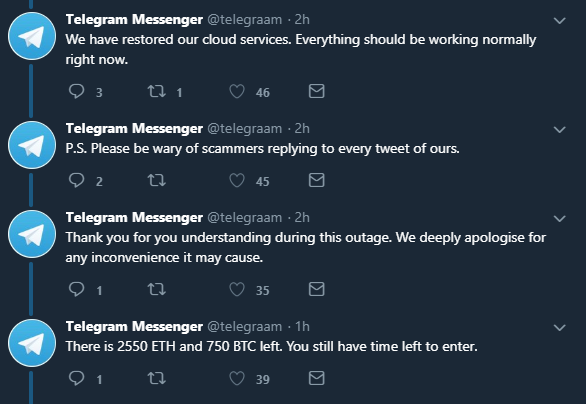Open Telegram Messenger name on ETH tweet
Viewport: 586px width, 404px height.
point(134,327)
